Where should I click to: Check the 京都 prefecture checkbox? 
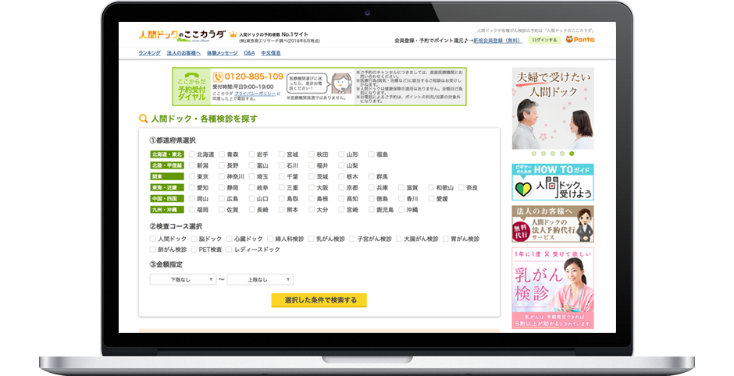[341, 187]
